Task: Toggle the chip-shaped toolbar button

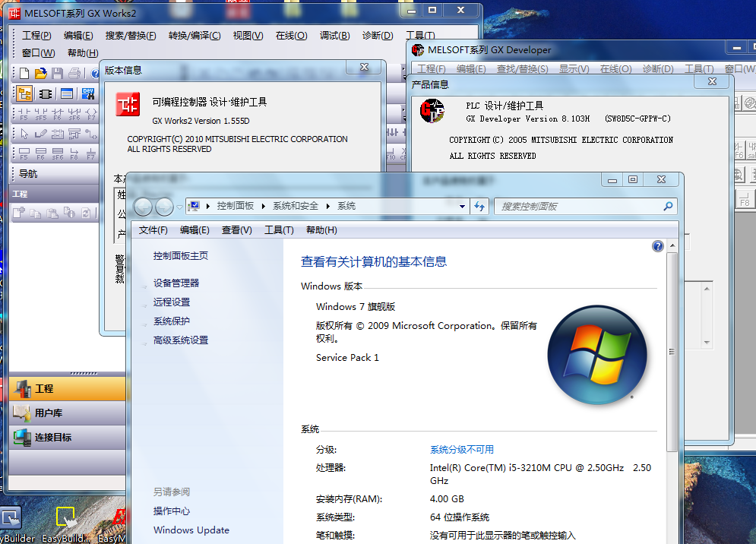Action: [46, 93]
